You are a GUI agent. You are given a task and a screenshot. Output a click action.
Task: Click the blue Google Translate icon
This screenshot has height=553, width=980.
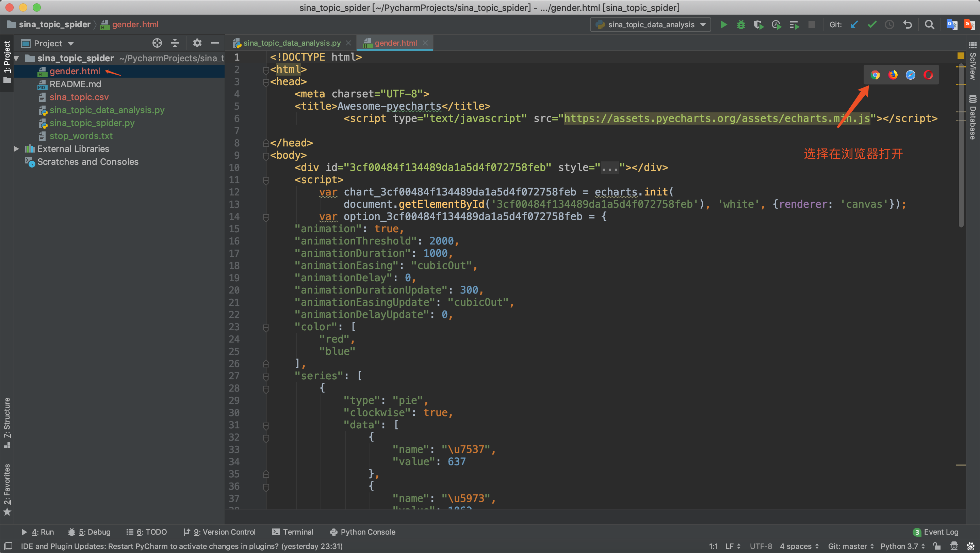tap(952, 25)
